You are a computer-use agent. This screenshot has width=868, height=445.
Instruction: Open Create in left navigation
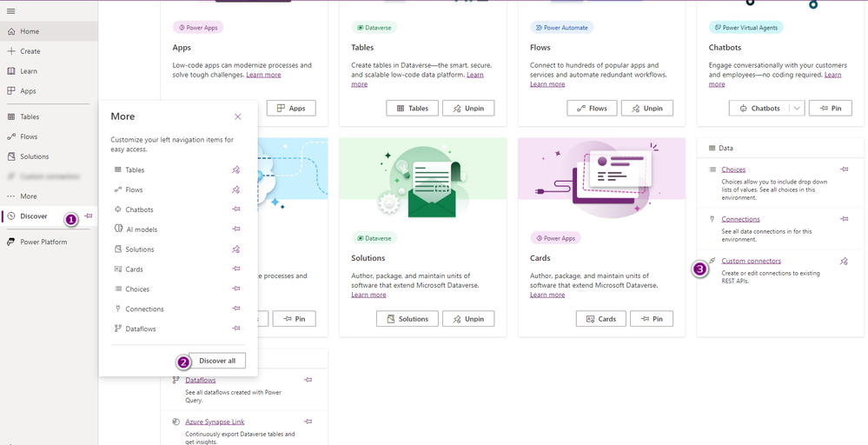tap(49, 51)
